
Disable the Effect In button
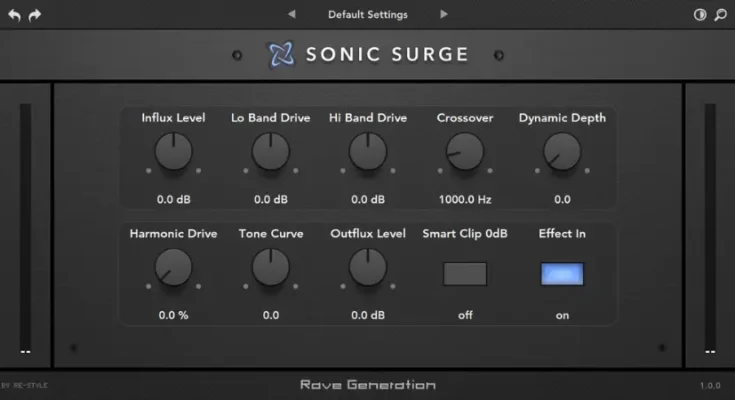[x=562, y=274]
